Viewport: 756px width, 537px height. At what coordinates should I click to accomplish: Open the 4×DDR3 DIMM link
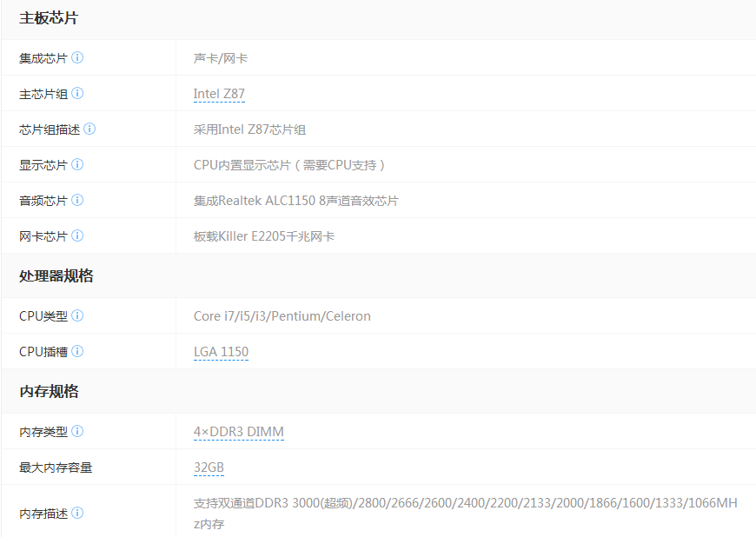click(x=239, y=432)
